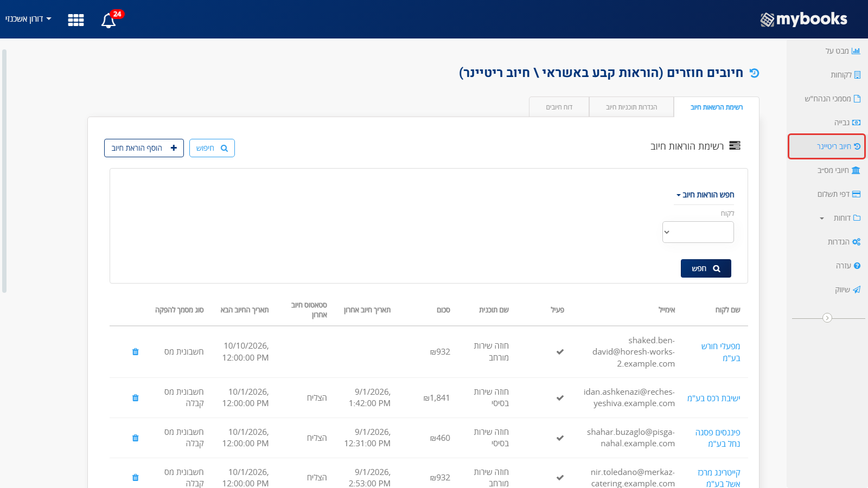Open the notifications bell icon
The height and width of the screenshot is (488, 868).
[108, 21]
